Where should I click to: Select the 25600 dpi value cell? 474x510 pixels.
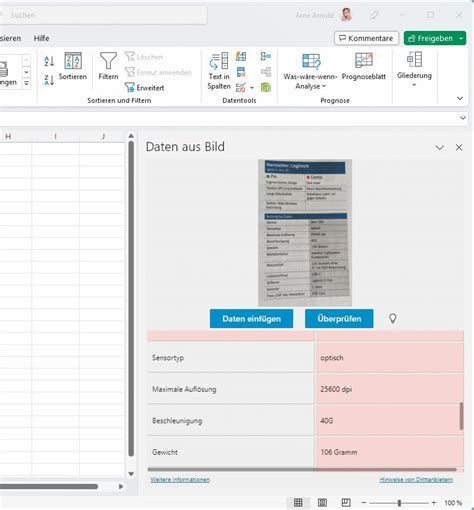pos(389,389)
